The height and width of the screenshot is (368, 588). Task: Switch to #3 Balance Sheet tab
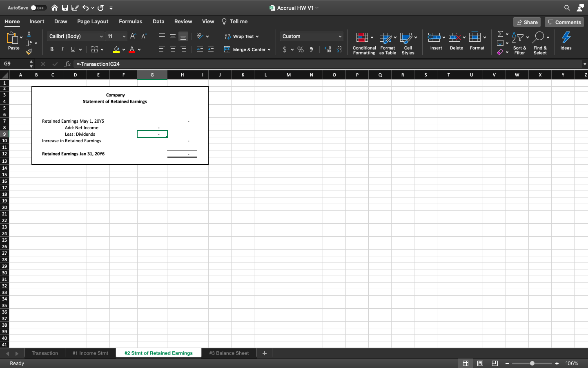coord(229,353)
